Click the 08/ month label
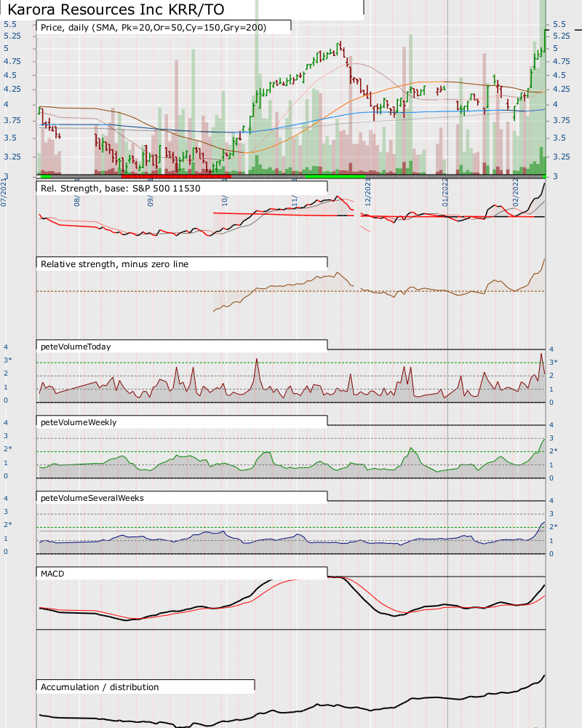Screen dimensions: 582x728 click(77, 201)
